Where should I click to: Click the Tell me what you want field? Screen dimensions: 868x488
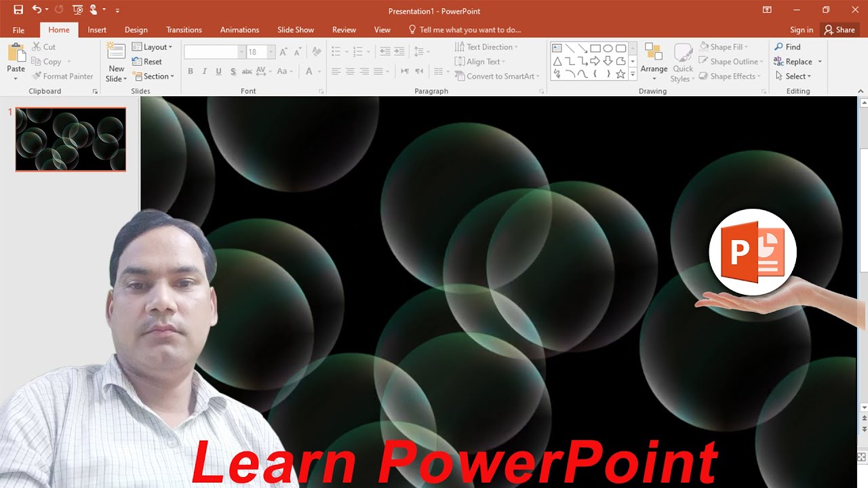click(465, 30)
